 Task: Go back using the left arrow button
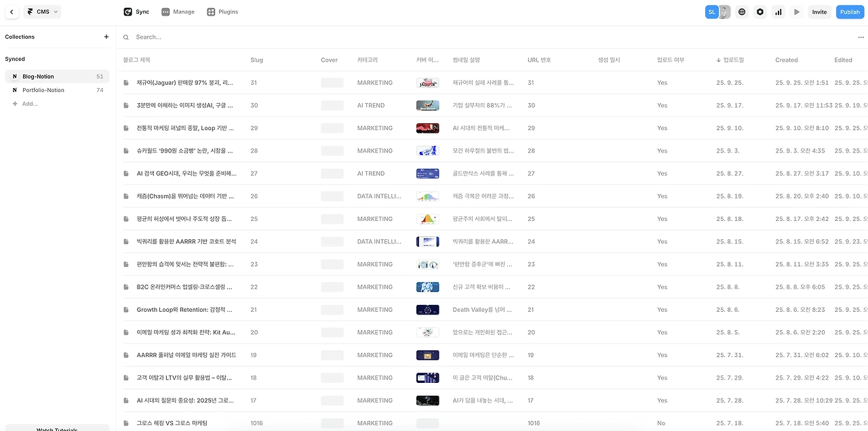(12, 12)
